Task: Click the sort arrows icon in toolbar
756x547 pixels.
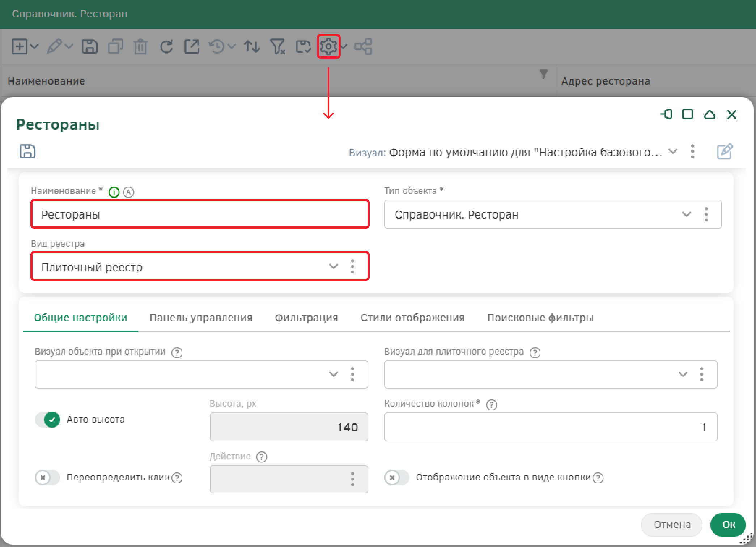Action: 252,47
